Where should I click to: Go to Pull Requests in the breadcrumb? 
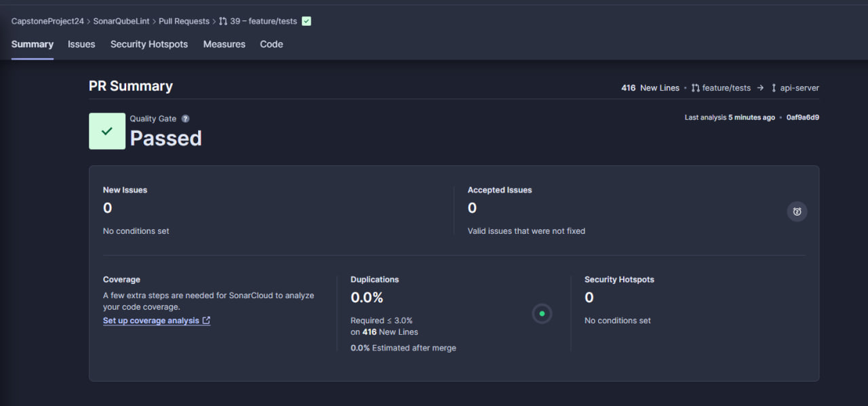pyautogui.click(x=184, y=21)
